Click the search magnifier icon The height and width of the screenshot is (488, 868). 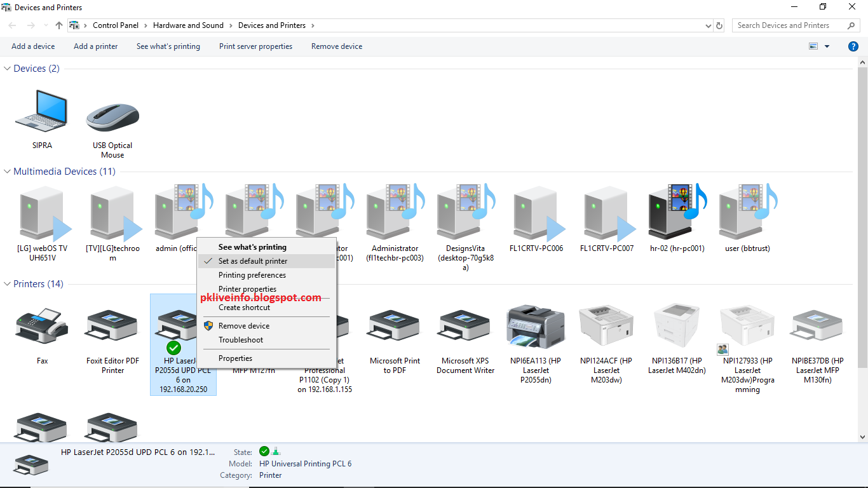851,25
